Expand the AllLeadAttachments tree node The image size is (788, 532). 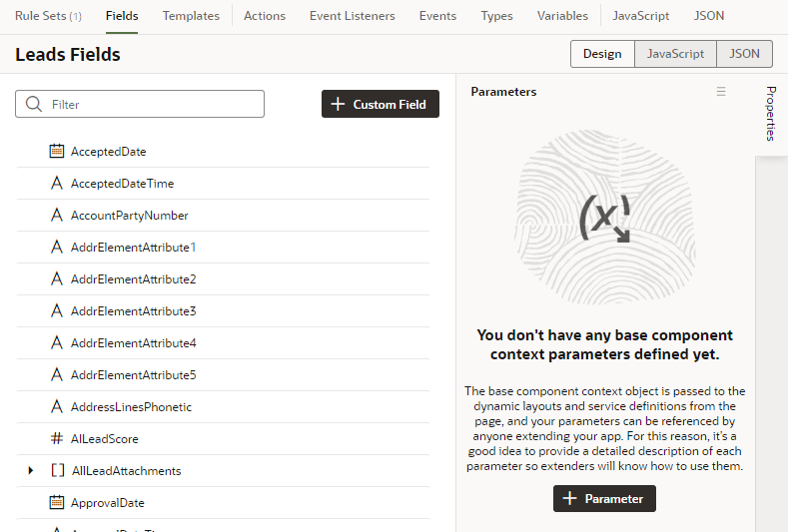pyautogui.click(x=31, y=471)
